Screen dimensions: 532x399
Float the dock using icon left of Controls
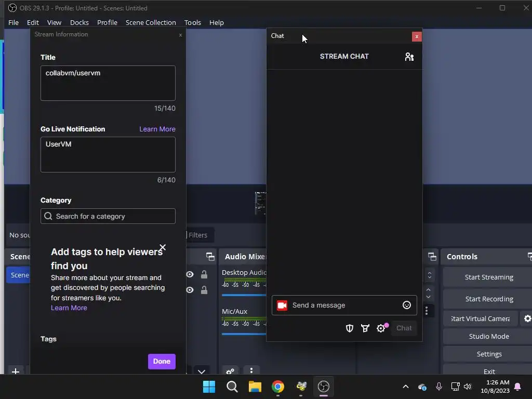(x=432, y=257)
